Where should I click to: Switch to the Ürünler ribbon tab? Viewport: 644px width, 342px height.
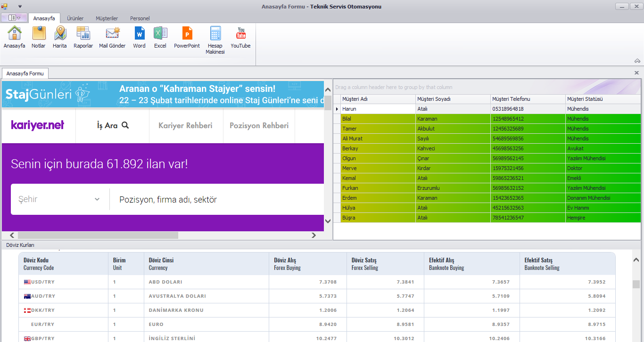(x=75, y=18)
